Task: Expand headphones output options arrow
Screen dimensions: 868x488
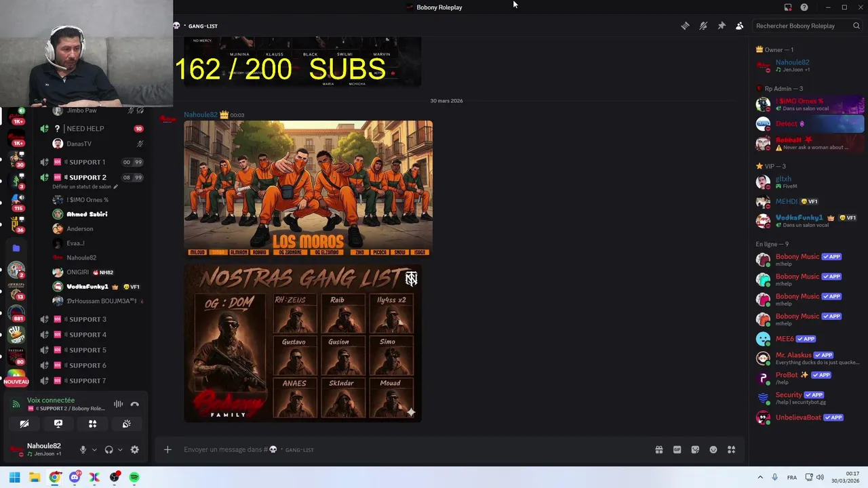Action: click(x=120, y=449)
